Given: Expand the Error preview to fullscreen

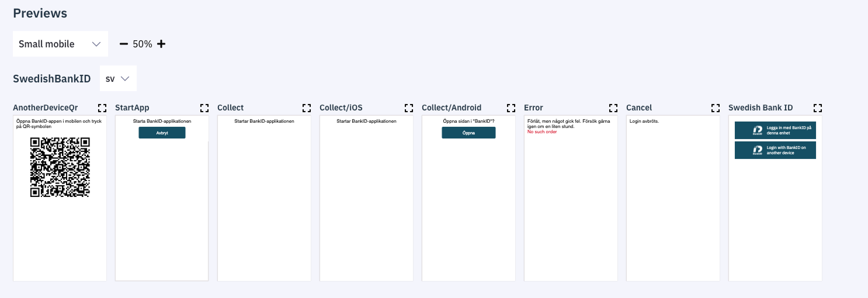Looking at the screenshot, I should 613,108.
